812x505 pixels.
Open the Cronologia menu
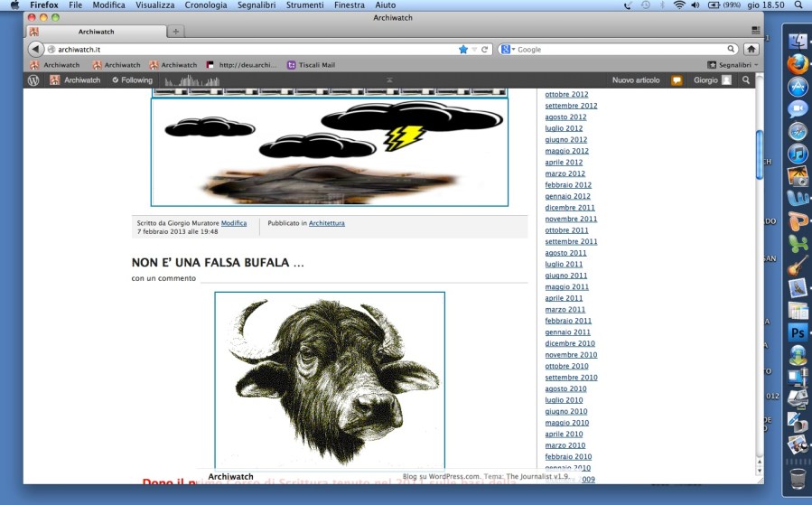click(205, 5)
